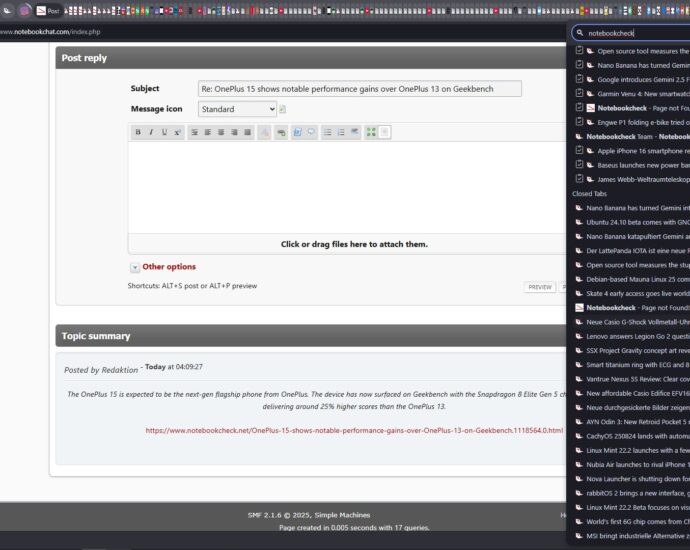Insert a quote block in editor
The width and height of the screenshot is (690, 550).
311,132
